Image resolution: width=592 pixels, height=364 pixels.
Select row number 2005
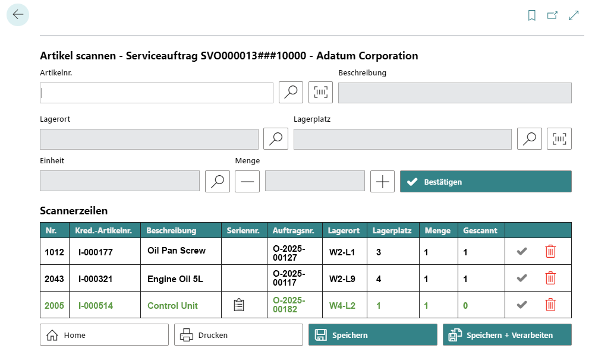[x=54, y=306]
